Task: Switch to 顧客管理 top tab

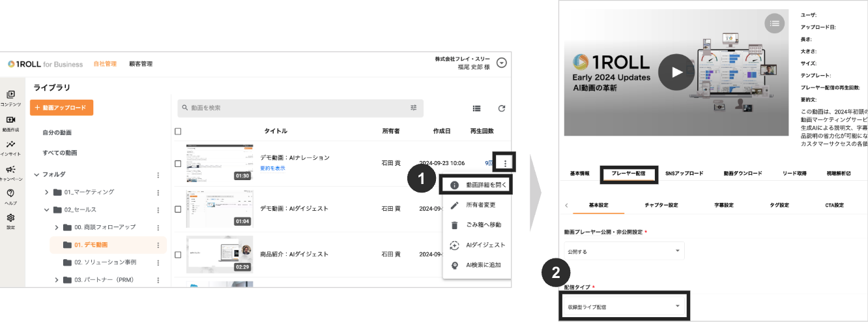Action: tap(141, 64)
